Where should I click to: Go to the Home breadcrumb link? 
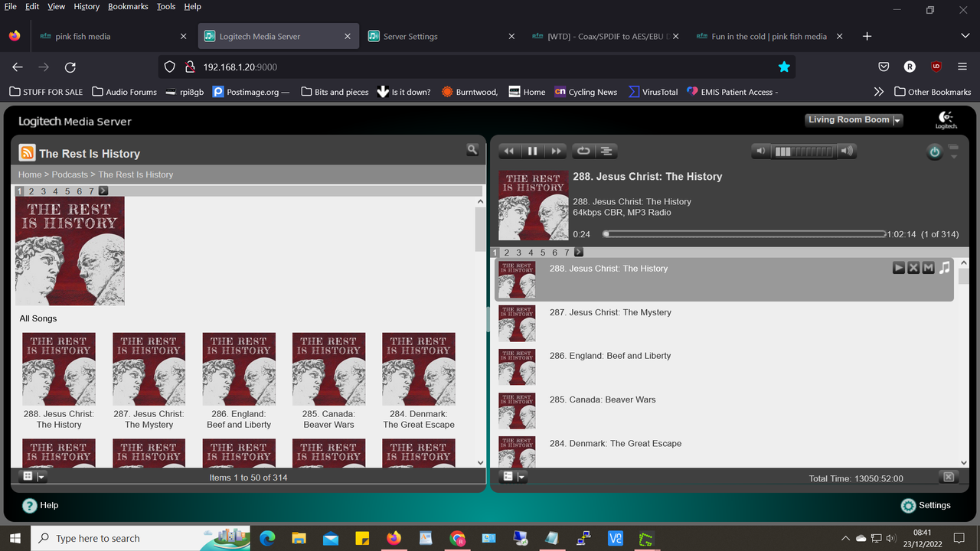click(30, 174)
